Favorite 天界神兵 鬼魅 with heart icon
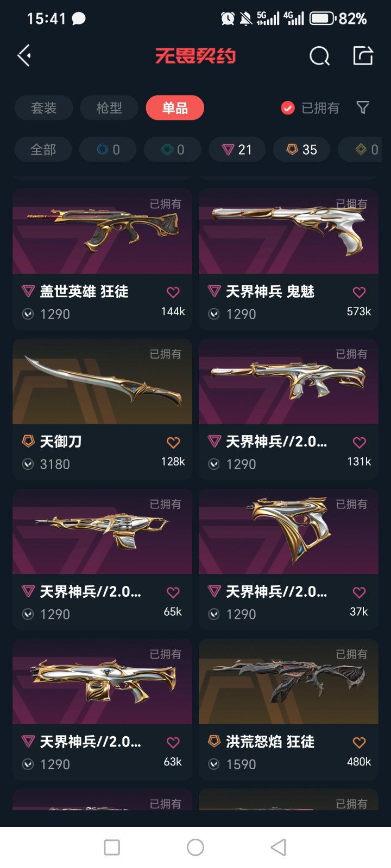 tap(359, 292)
